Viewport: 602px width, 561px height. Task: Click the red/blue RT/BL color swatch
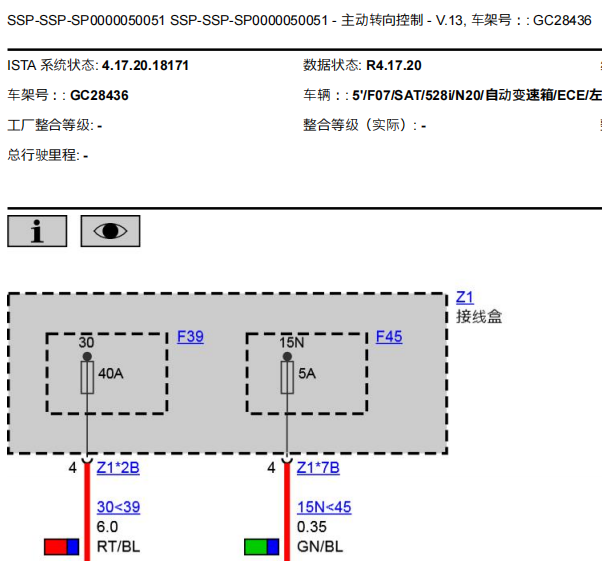(x=61, y=547)
